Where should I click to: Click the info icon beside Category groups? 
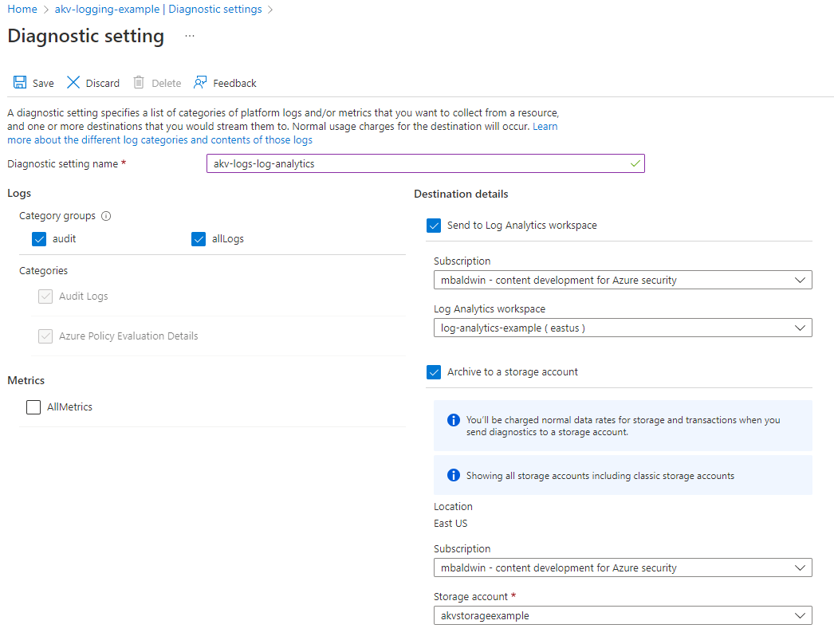point(104,216)
